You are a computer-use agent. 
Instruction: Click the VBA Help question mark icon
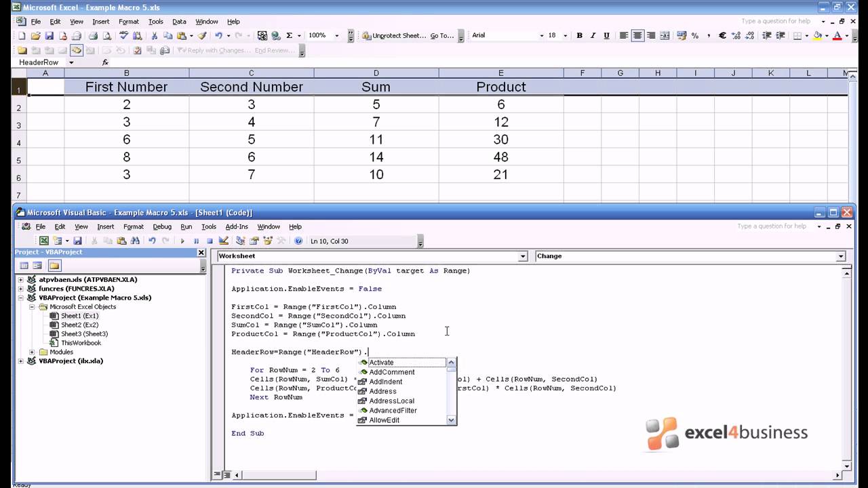pos(298,241)
